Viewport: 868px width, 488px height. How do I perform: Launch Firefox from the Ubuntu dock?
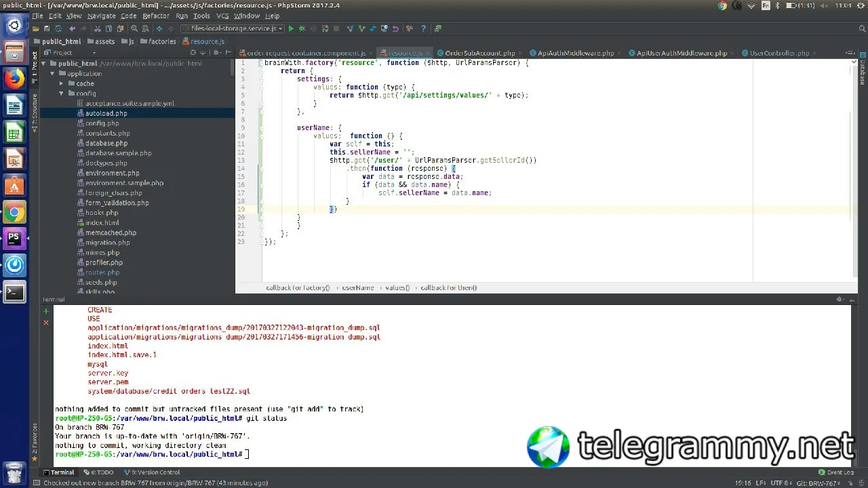(x=14, y=79)
